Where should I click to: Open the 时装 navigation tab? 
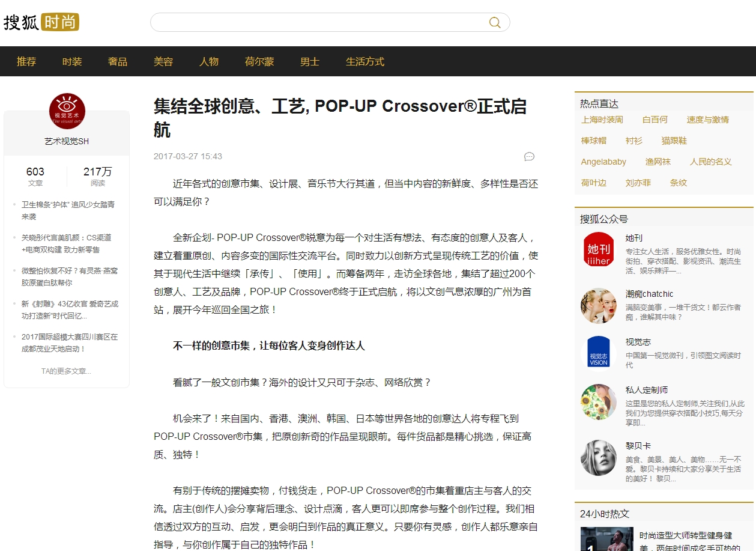[x=72, y=61]
